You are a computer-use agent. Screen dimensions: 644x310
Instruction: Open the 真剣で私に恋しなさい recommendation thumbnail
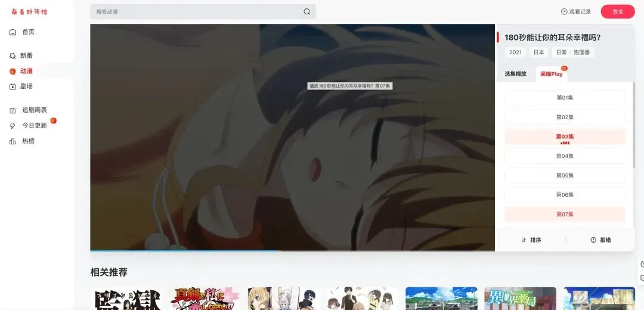click(x=205, y=299)
